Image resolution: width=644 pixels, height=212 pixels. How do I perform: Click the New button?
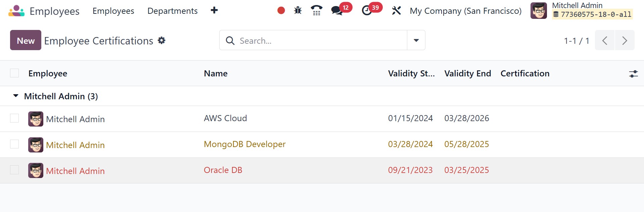click(26, 40)
